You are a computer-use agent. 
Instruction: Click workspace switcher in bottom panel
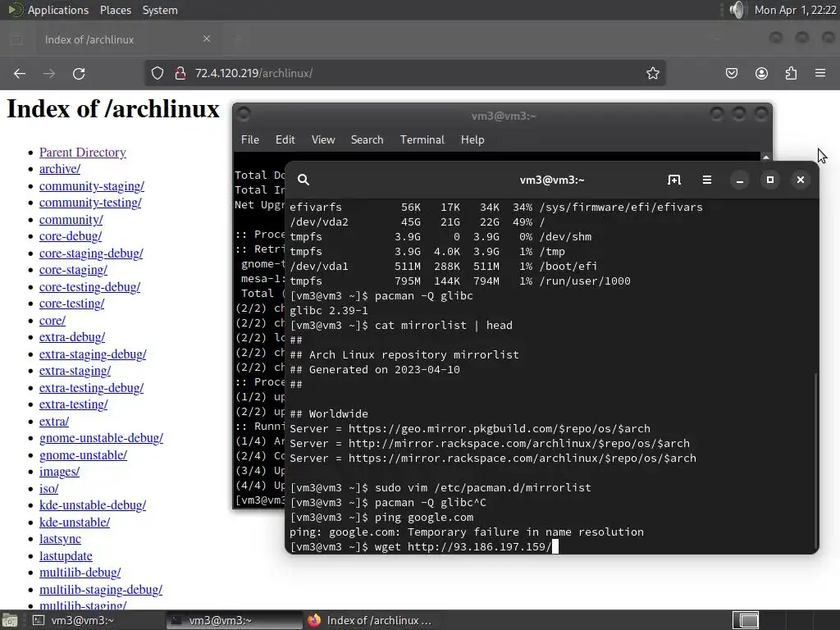coord(745,620)
